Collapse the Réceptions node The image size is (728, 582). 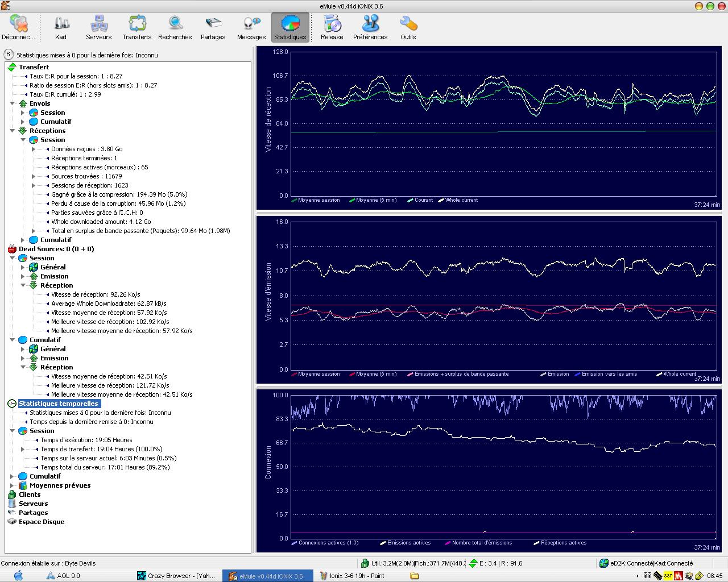12,131
